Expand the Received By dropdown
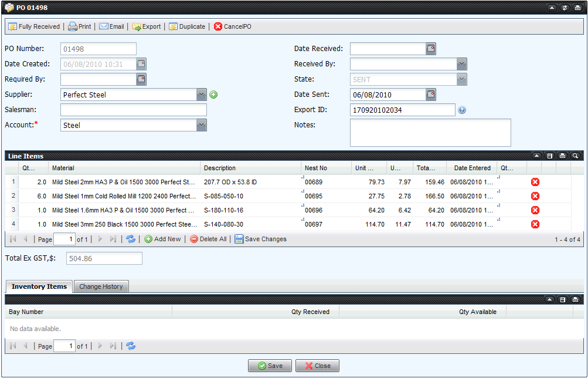The width and height of the screenshot is (588, 378). click(x=462, y=64)
